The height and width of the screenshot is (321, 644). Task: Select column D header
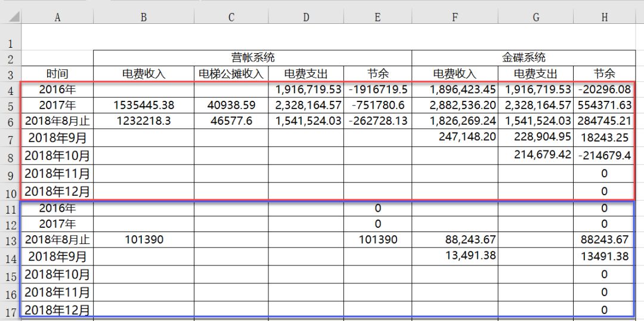click(x=305, y=17)
